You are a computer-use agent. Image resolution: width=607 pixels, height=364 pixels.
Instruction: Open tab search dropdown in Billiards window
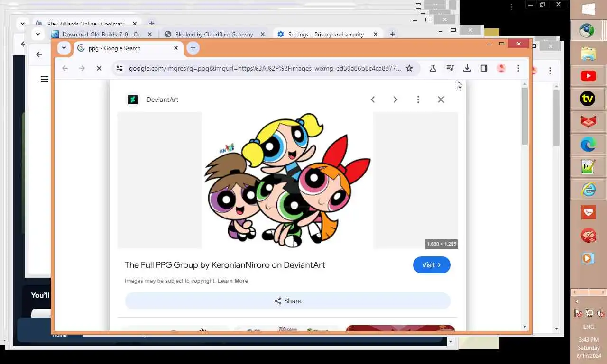[x=22, y=23]
